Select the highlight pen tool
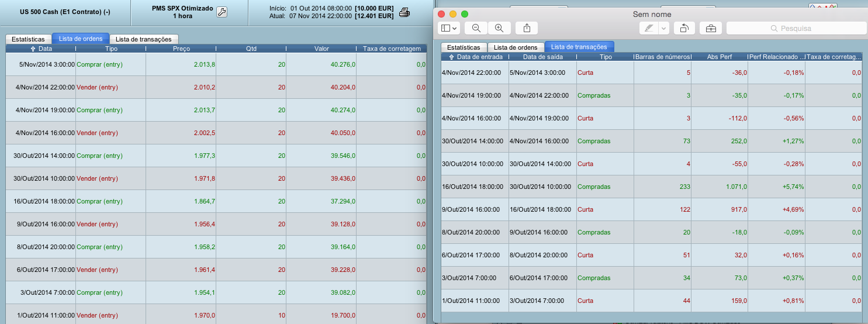The width and height of the screenshot is (868, 324). coord(648,28)
